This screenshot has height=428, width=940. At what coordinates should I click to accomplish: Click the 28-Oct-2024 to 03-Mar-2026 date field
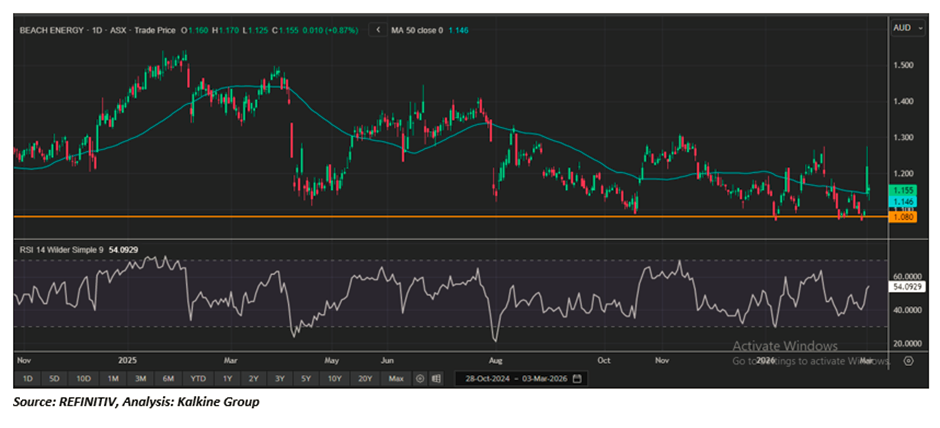[x=515, y=379]
